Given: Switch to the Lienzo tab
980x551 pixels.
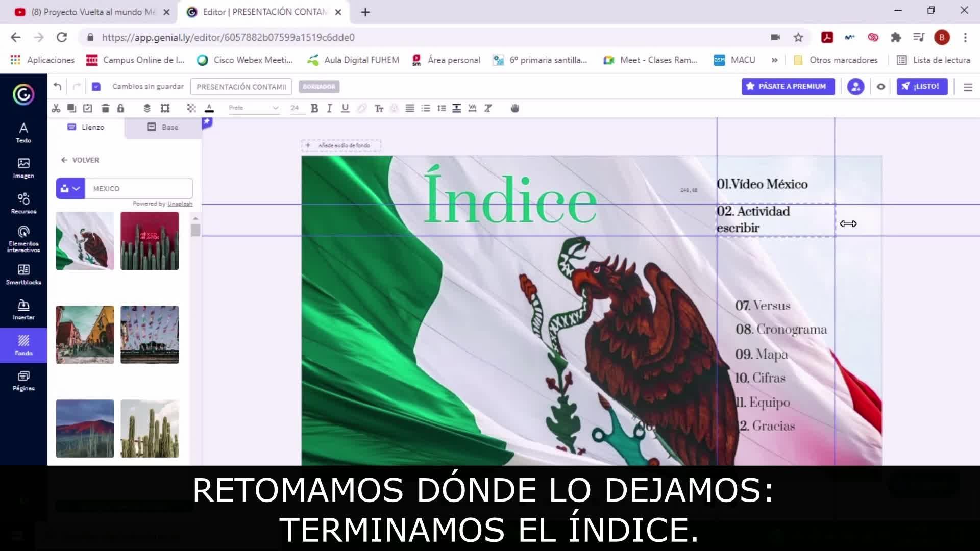Looking at the screenshot, I should pos(86,127).
